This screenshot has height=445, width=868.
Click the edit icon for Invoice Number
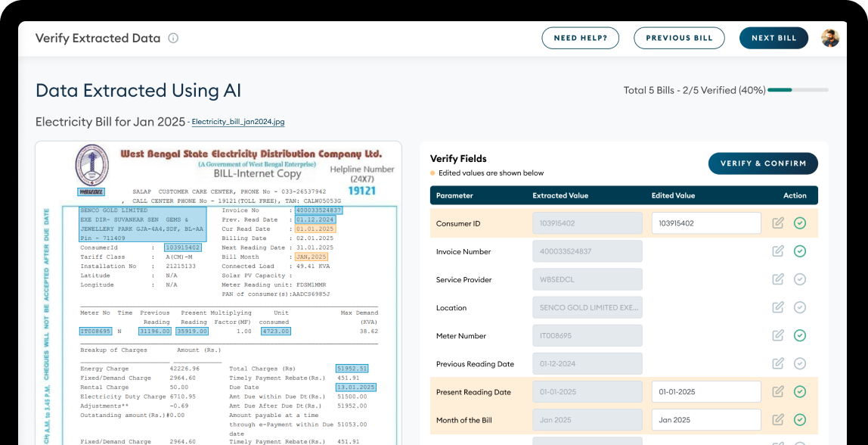click(777, 251)
